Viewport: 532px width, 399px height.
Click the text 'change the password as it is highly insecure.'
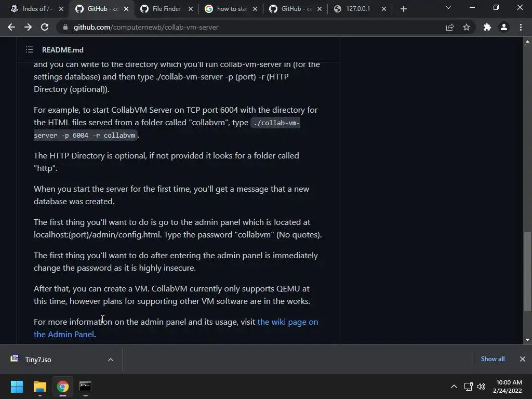tap(115, 268)
